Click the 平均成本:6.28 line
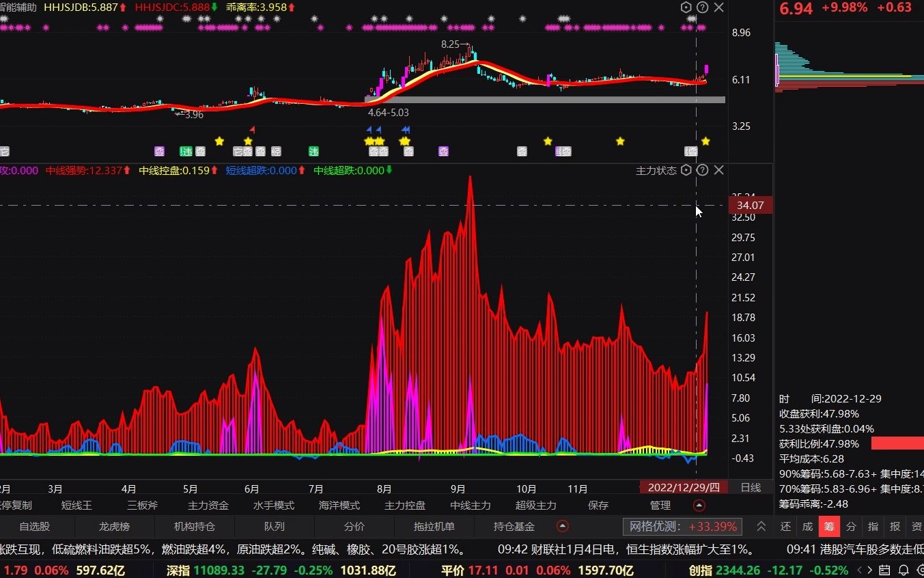Screen dimensions: 924x578 [811, 458]
